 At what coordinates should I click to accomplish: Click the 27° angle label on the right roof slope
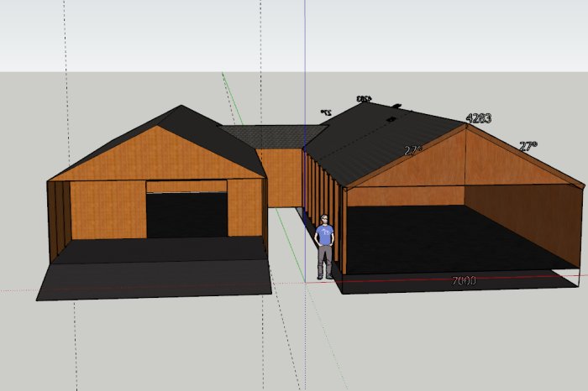(x=528, y=146)
